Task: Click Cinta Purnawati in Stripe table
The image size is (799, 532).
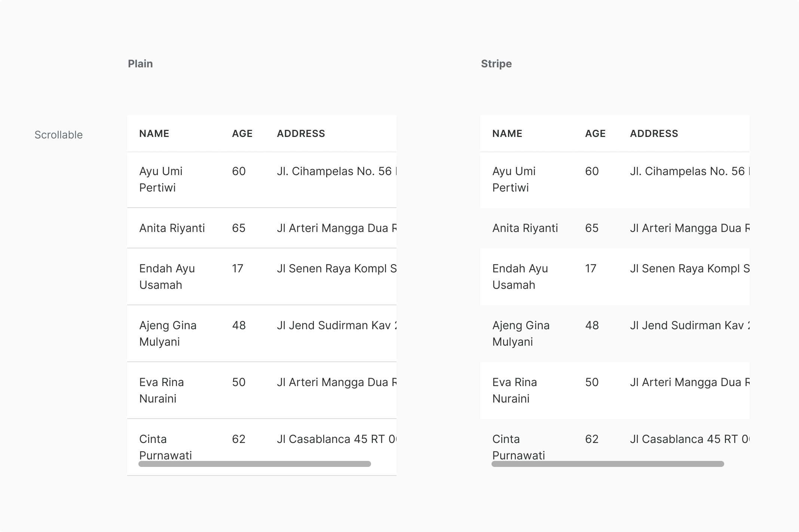Action: point(518,447)
